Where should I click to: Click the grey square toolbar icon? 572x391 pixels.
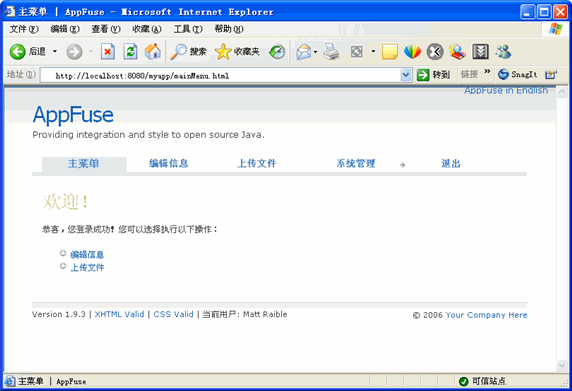click(356, 52)
